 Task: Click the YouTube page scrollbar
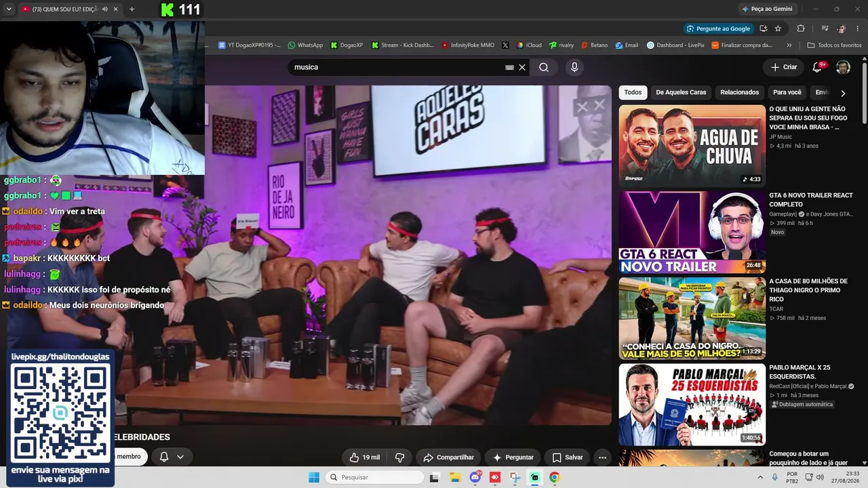[x=864, y=91]
